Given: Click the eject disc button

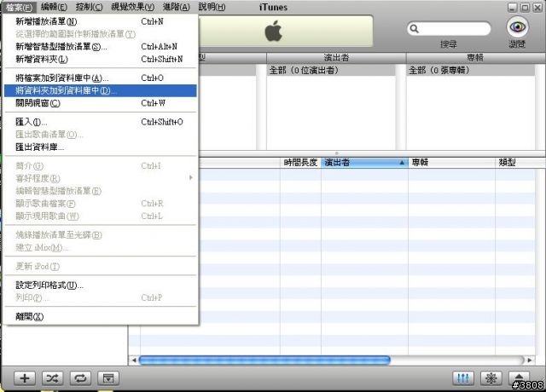Looking at the screenshot, I should (x=519, y=378).
